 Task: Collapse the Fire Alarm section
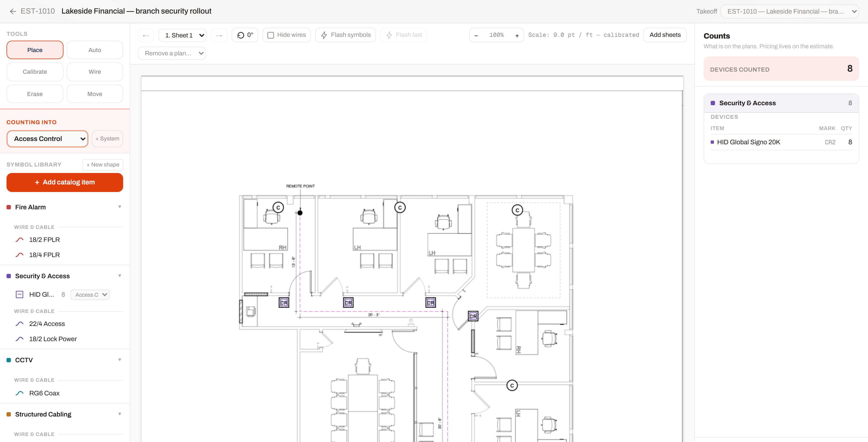coord(120,207)
